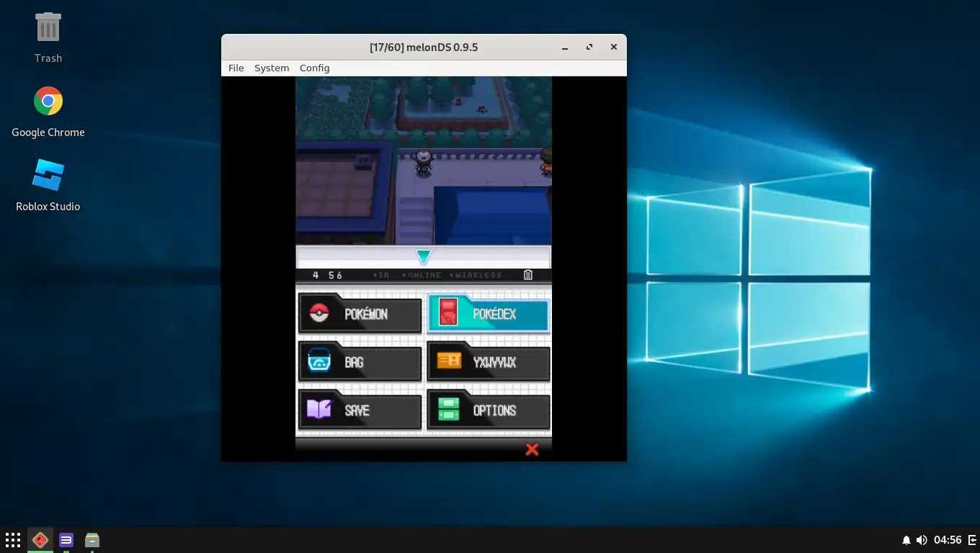Open the System menu
This screenshot has width=980, height=553.
[272, 68]
